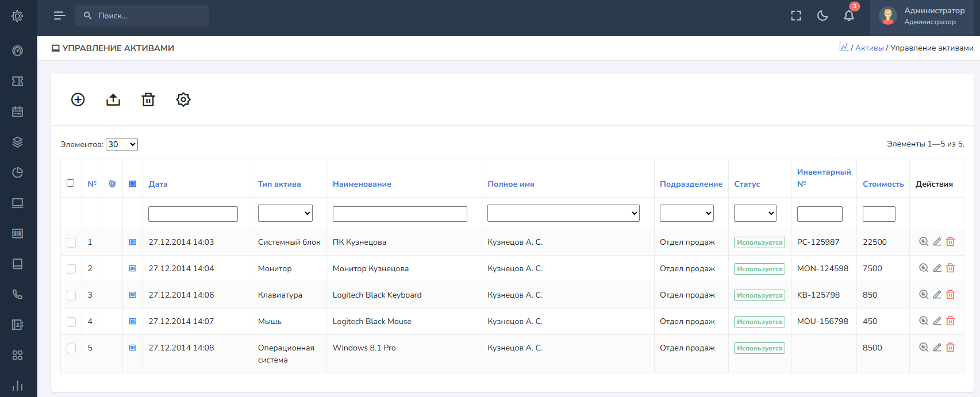This screenshot has width=980, height=397.
Task: Toggle the select-all checkbox in table header
Action: [x=71, y=183]
